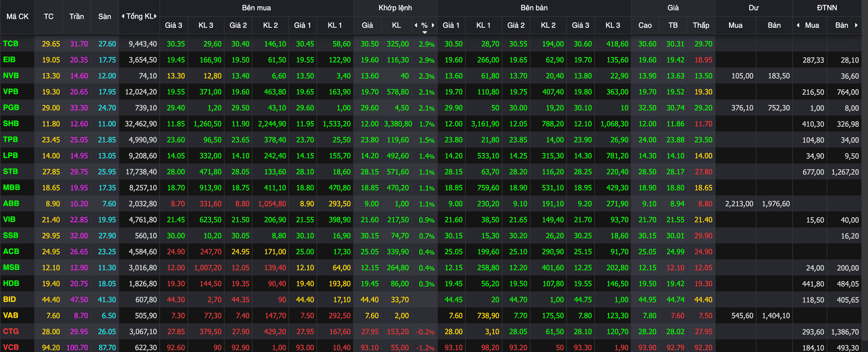
Task: Click right arrow after ĐTNN Bán header
Action: pos(856,25)
